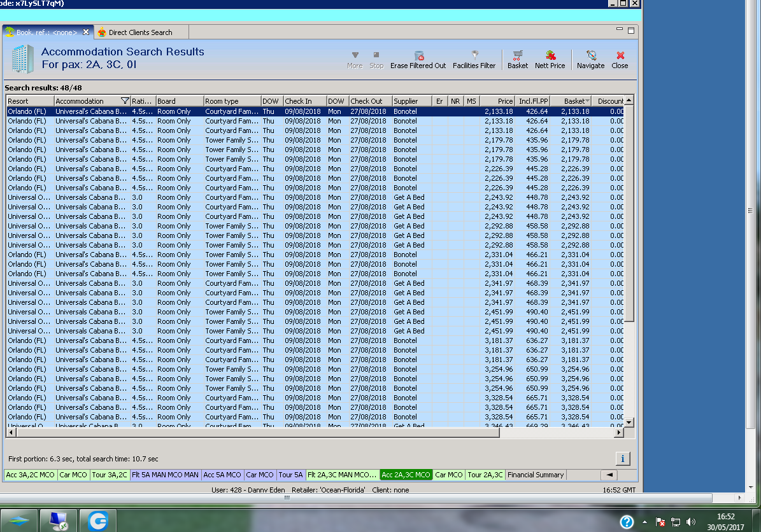Click the volume speaker tray icon
Screen dimensions: 761x532
pyautogui.click(x=690, y=522)
